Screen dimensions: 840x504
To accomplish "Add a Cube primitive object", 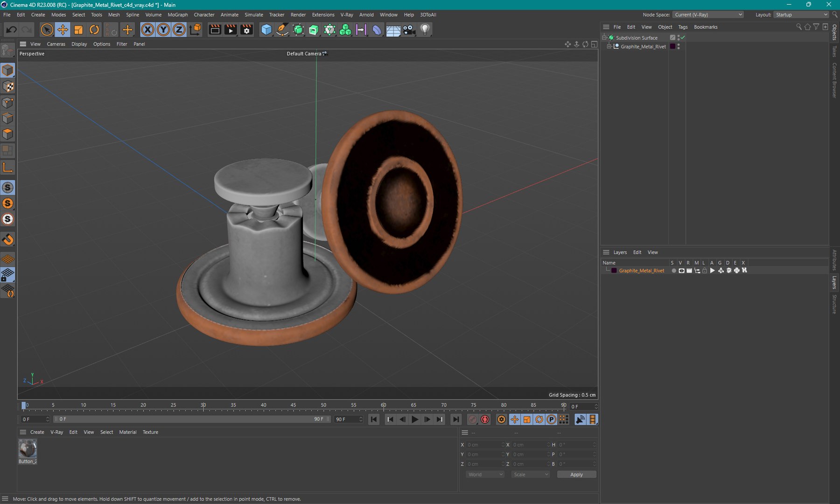I will tap(266, 30).
